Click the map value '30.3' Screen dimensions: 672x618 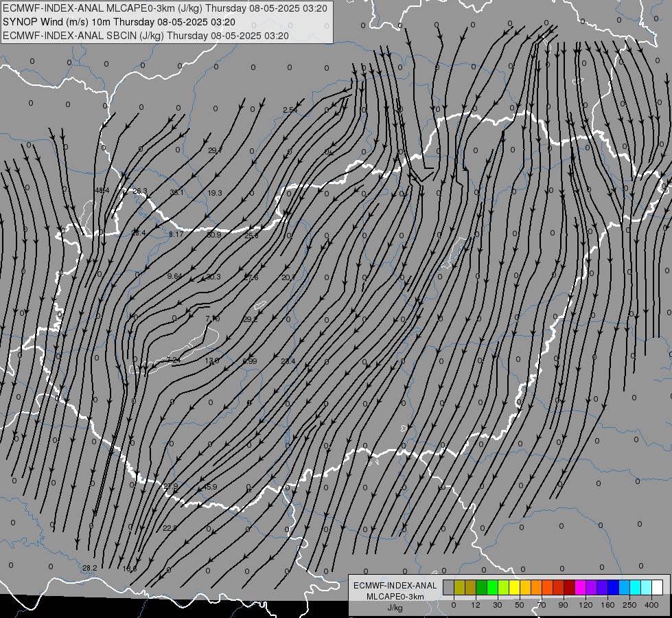(x=213, y=277)
